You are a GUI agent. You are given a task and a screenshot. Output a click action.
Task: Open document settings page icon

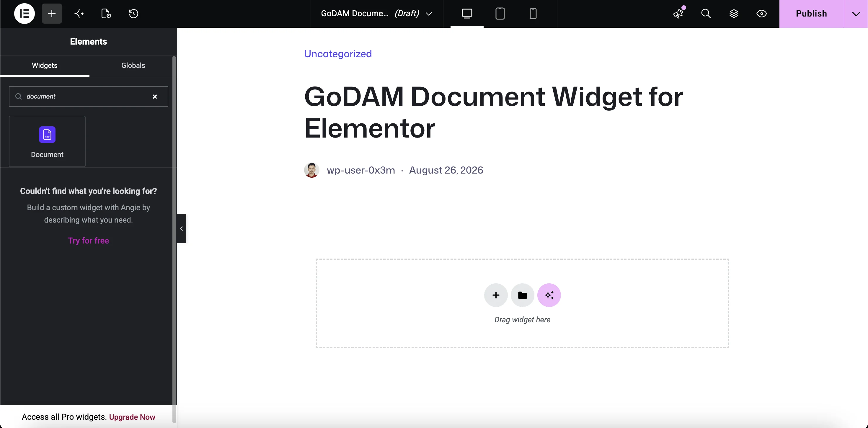click(106, 14)
